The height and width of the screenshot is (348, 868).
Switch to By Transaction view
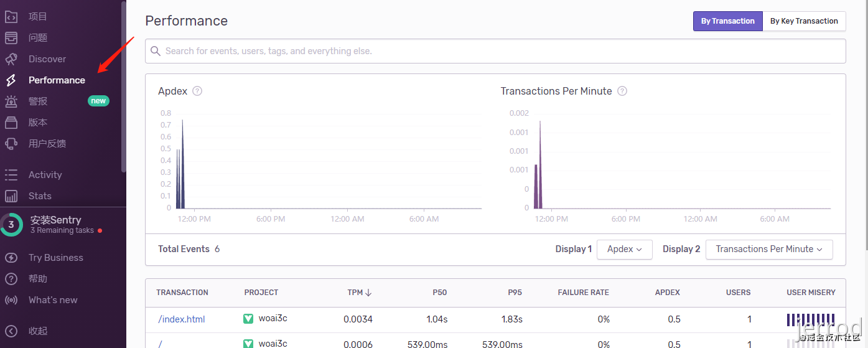coord(727,21)
